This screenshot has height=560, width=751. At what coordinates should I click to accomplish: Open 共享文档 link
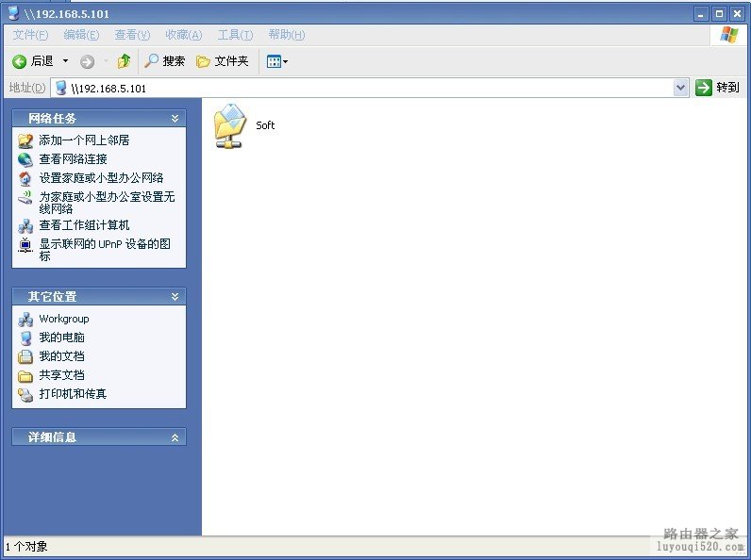[x=61, y=375]
